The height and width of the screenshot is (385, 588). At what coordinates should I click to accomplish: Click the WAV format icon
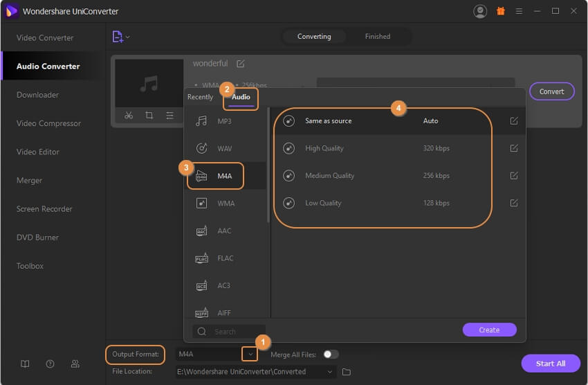[x=201, y=148]
